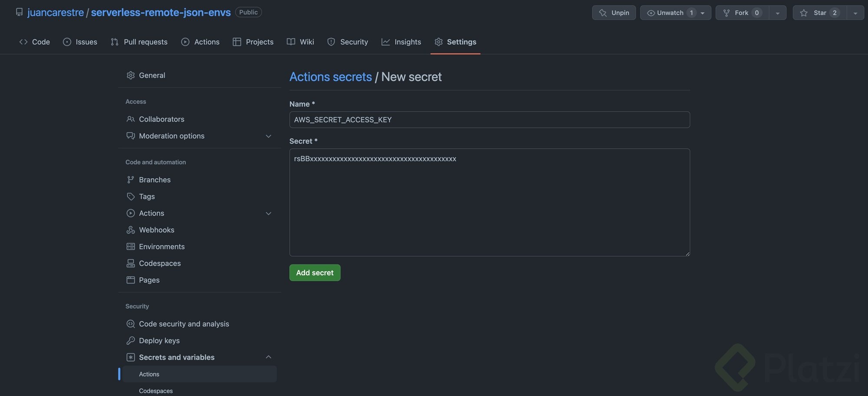
Task: Click the Pull requests git icon
Action: [115, 42]
